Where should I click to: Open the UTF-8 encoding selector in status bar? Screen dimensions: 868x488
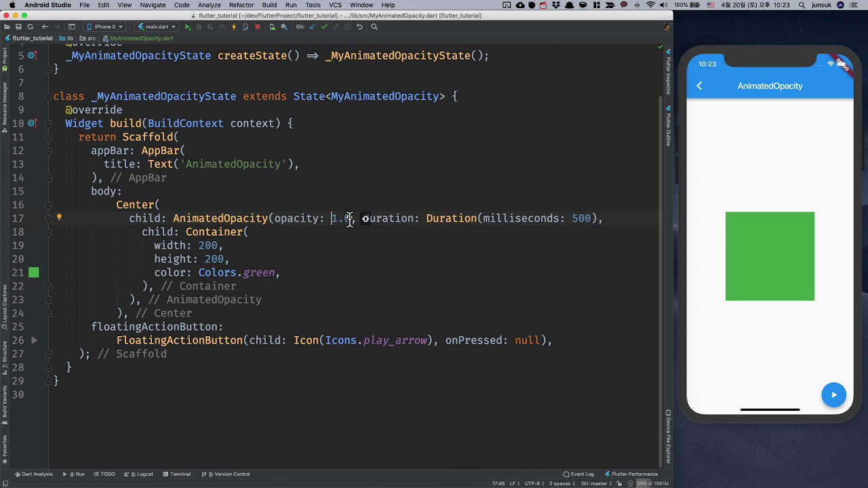(x=535, y=483)
